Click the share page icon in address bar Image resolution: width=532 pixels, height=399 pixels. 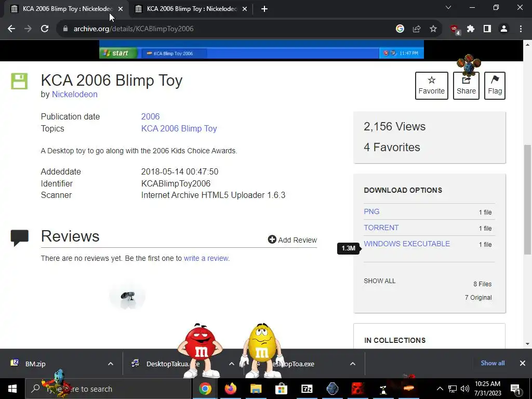[x=417, y=29]
